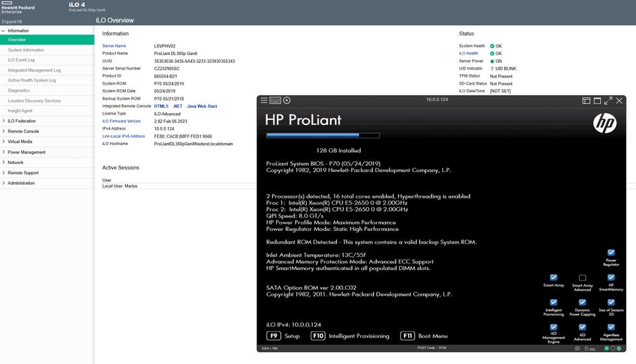Toggle the iLO Advanced checkbox
636x364 pixels.
[582, 327]
